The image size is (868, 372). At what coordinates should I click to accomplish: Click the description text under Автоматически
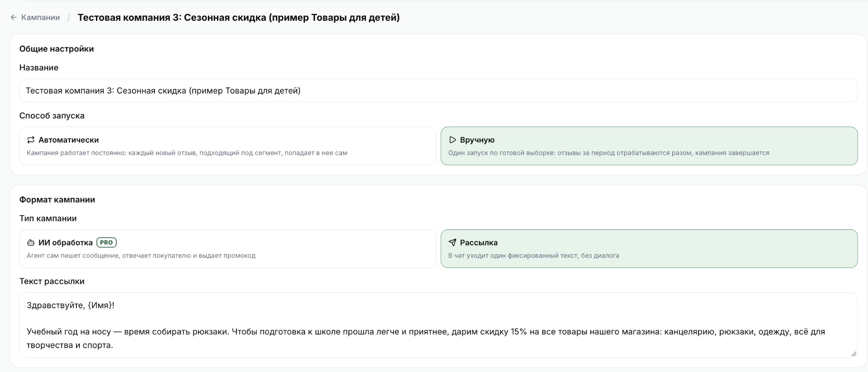[187, 153]
